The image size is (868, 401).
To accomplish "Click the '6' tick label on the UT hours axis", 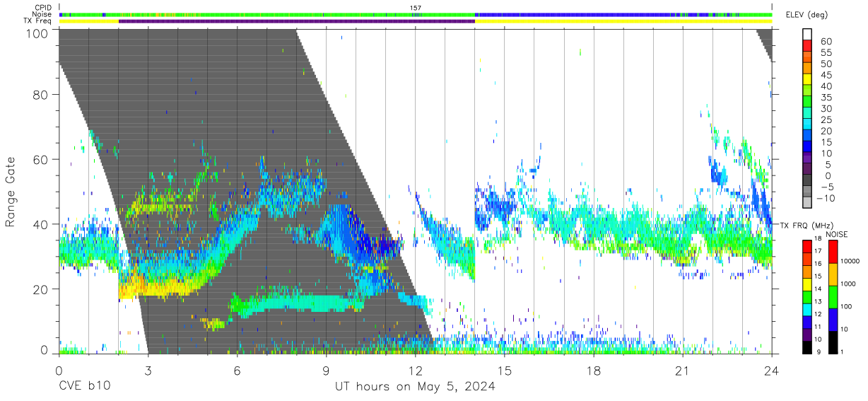I will (237, 370).
